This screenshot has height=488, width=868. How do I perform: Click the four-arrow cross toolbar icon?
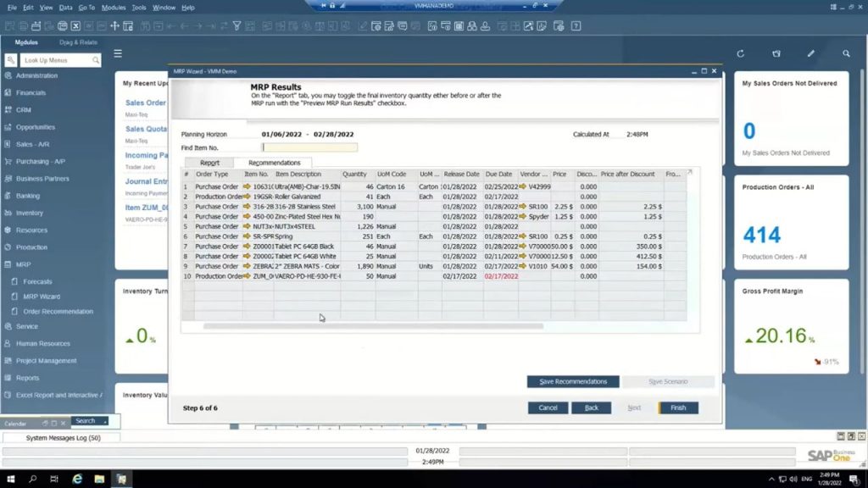coord(115,26)
